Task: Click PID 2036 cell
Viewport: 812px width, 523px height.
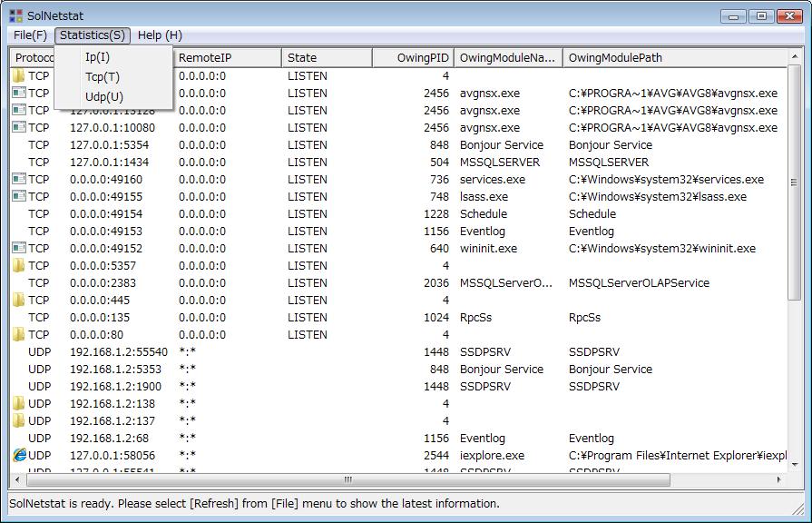Action: pos(436,282)
